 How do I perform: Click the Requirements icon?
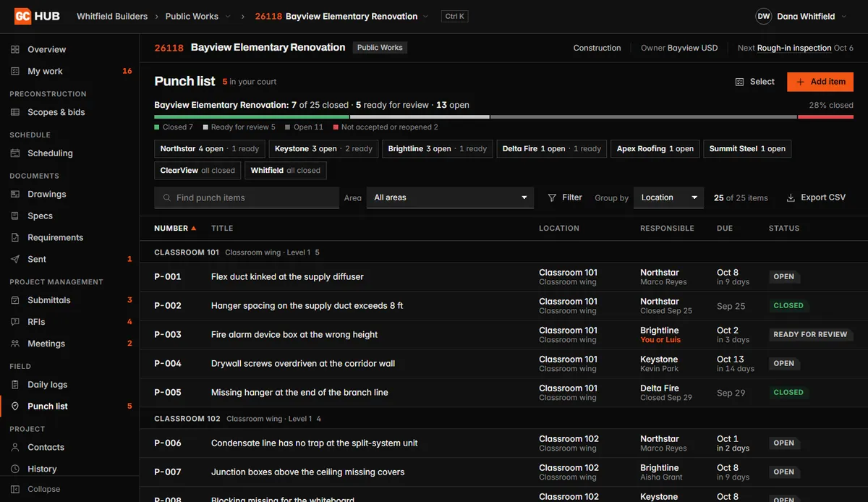pyautogui.click(x=15, y=237)
